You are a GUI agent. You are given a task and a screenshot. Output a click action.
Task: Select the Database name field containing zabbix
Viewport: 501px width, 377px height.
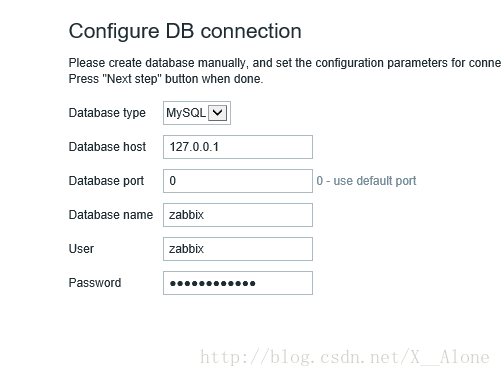(x=238, y=215)
